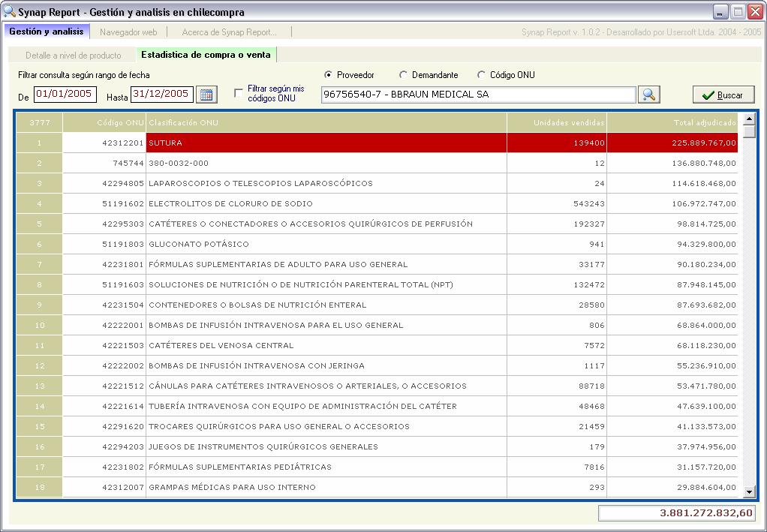Maximize the Synap Report window
The image size is (767, 532).
click(738, 12)
